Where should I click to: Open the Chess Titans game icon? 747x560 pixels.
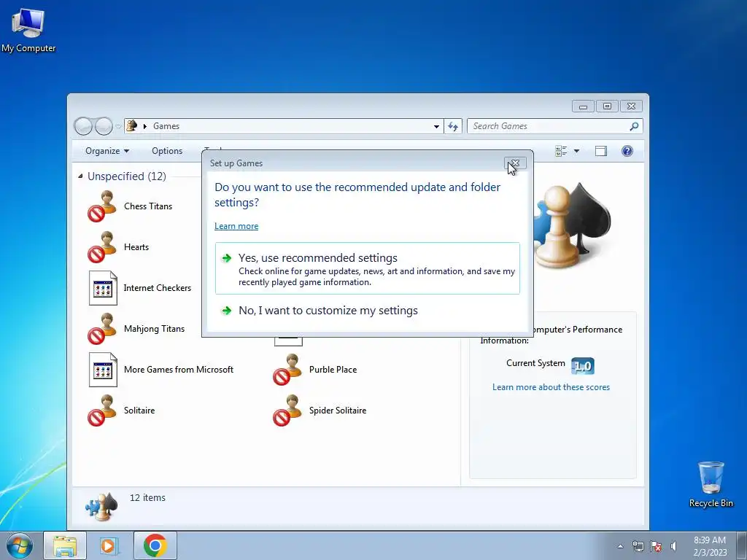pyautogui.click(x=102, y=206)
